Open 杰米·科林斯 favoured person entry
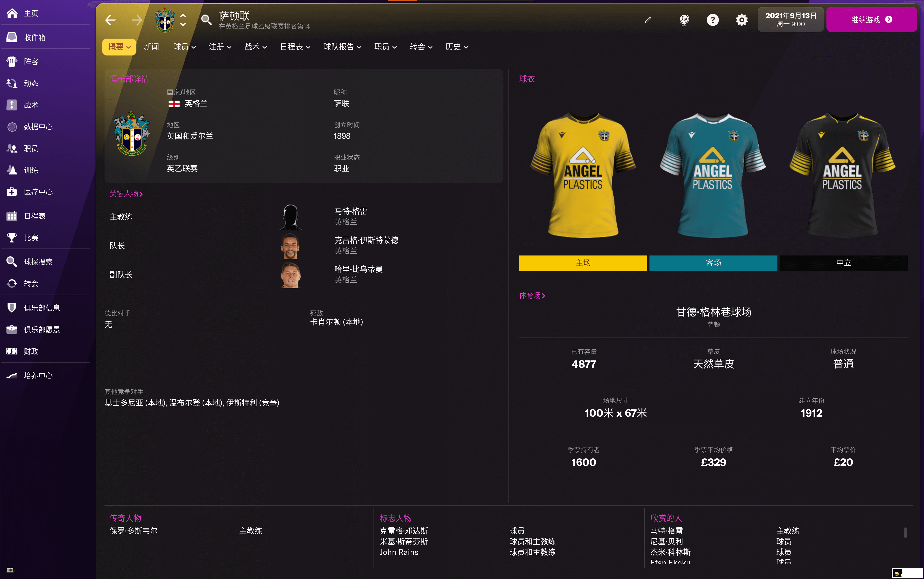 (x=670, y=552)
